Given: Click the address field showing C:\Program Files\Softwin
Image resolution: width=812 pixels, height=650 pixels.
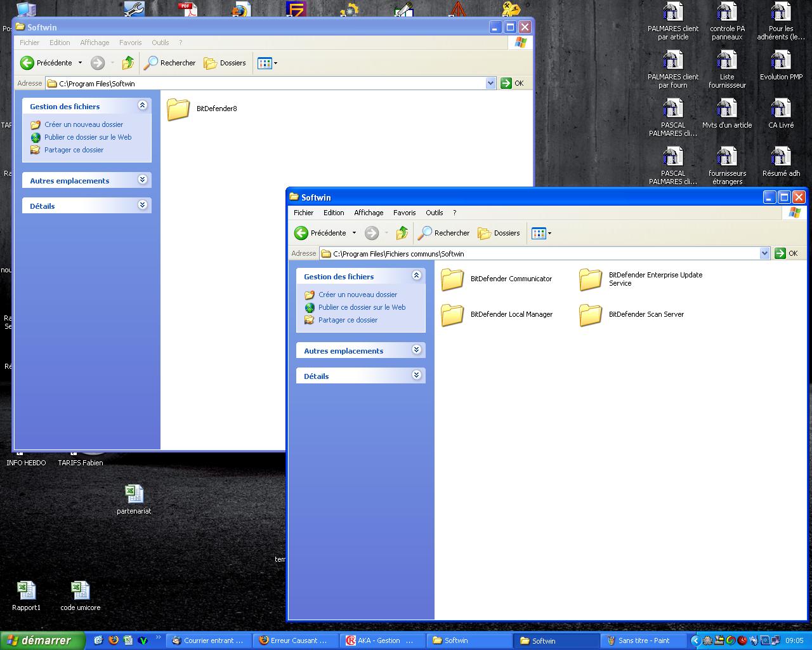Looking at the screenshot, I should [x=271, y=83].
